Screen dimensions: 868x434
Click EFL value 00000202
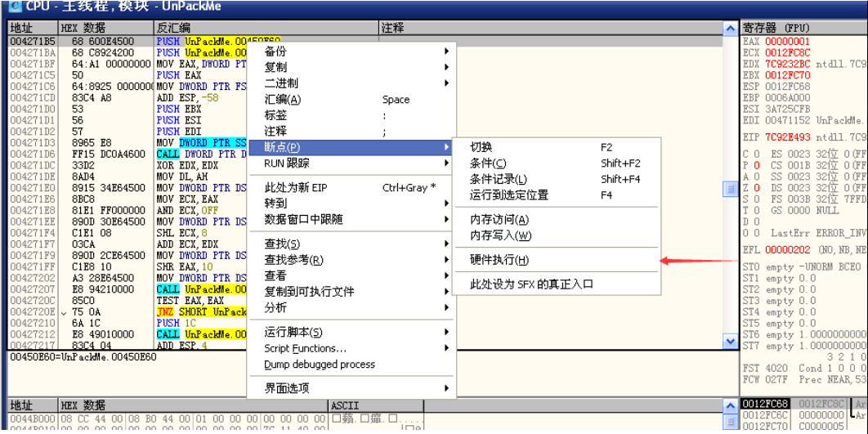[x=787, y=250]
